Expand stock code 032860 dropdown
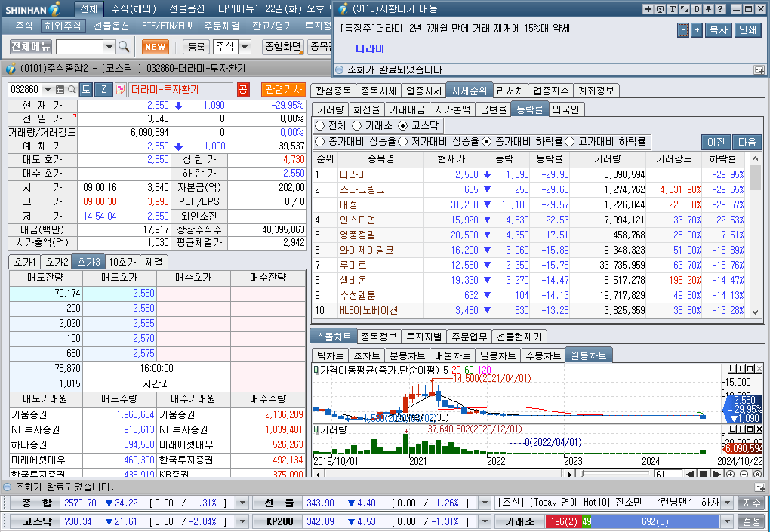770x532 pixels. click(48, 89)
